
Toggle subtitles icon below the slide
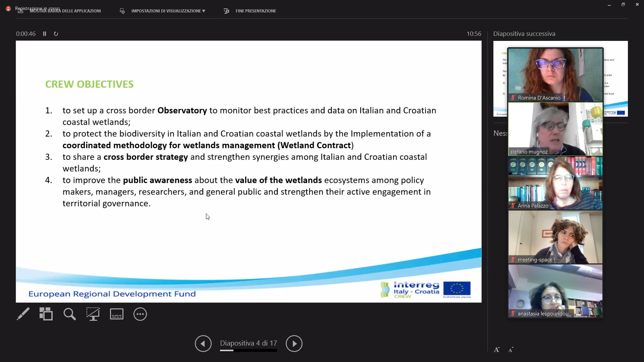click(x=116, y=314)
